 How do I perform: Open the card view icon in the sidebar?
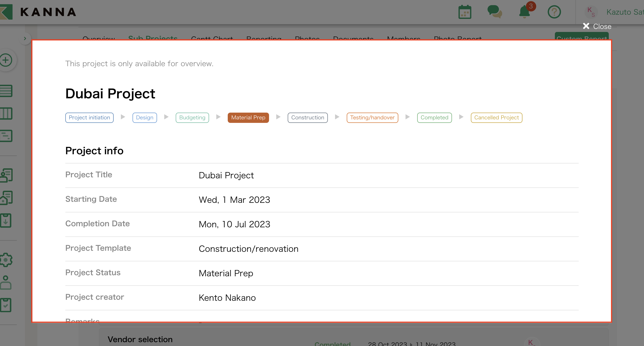coord(6,136)
